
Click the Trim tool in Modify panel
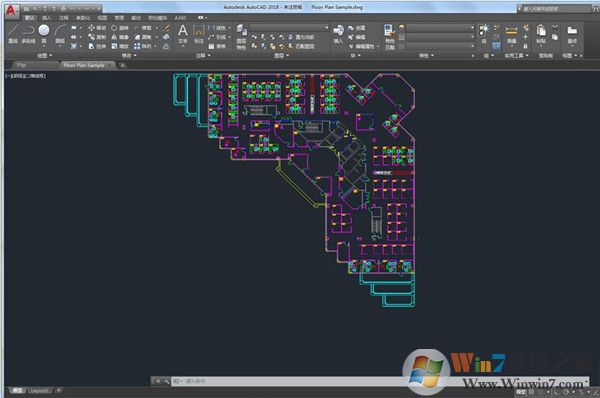(143, 28)
